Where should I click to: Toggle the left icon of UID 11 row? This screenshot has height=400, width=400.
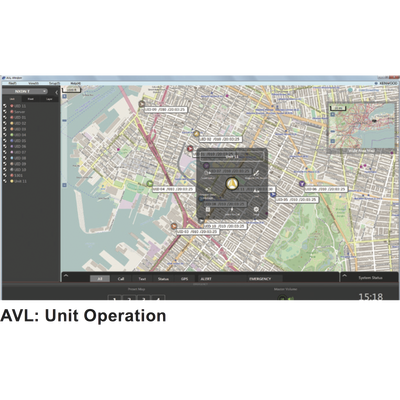[x=5, y=106]
